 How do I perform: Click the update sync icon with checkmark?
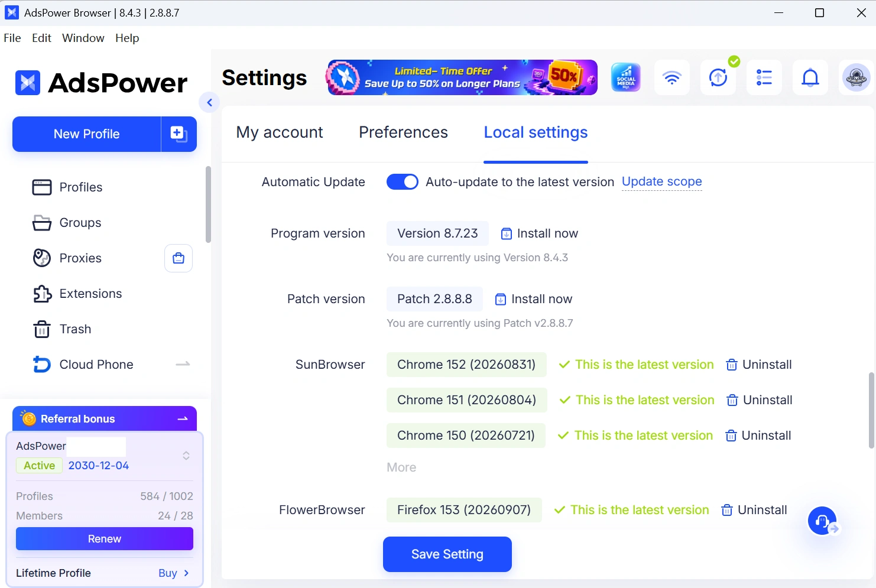click(718, 77)
